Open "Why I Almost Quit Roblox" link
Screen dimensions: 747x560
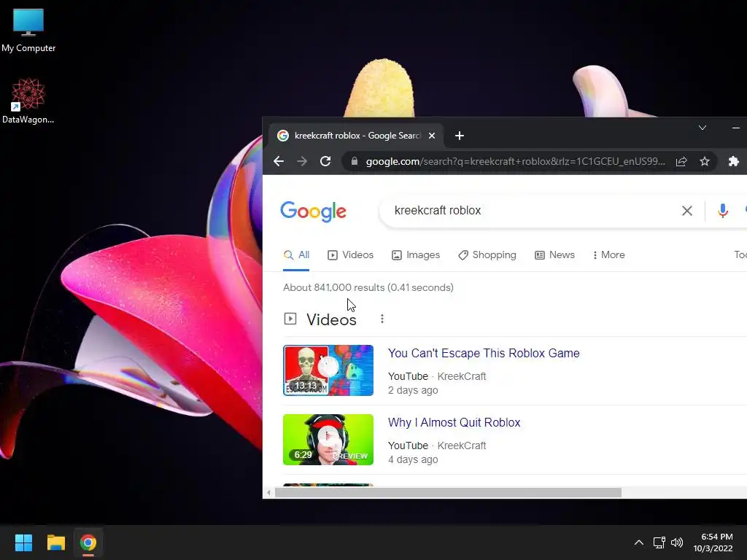coord(454,422)
